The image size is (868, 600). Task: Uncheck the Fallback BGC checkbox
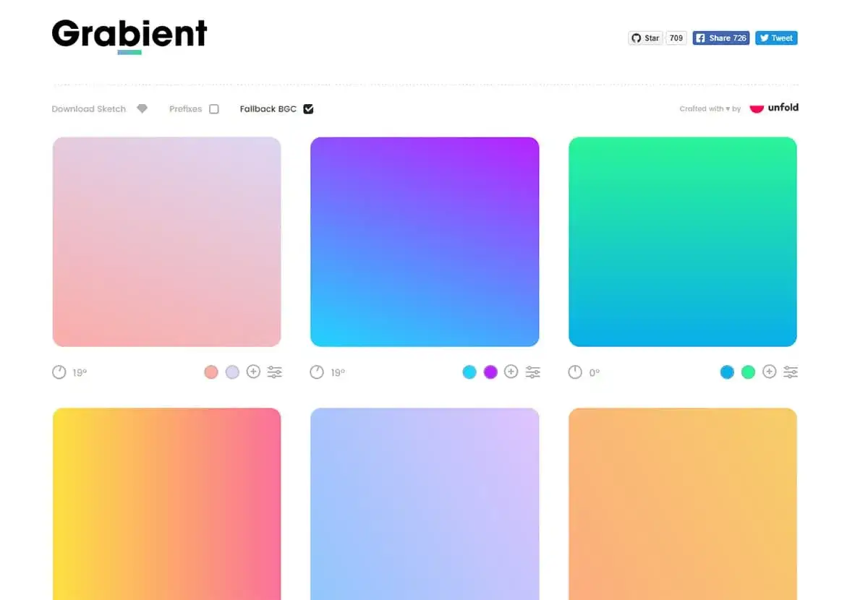pyautogui.click(x=309, y=109)
